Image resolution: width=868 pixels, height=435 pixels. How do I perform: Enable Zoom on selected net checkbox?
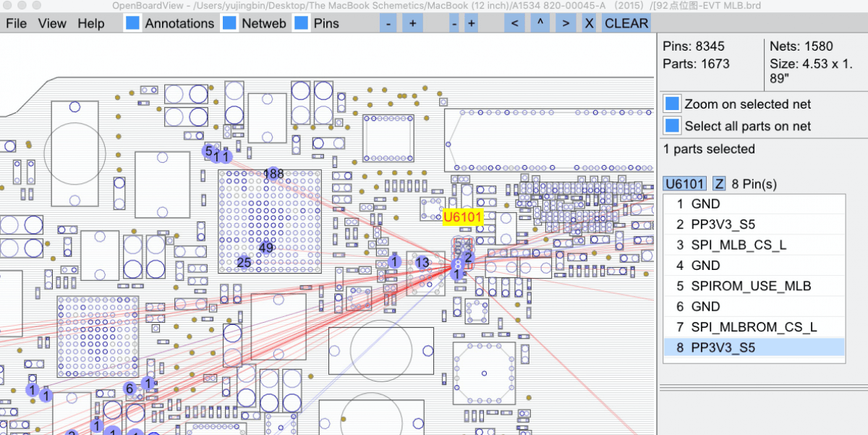coord(673,104)
